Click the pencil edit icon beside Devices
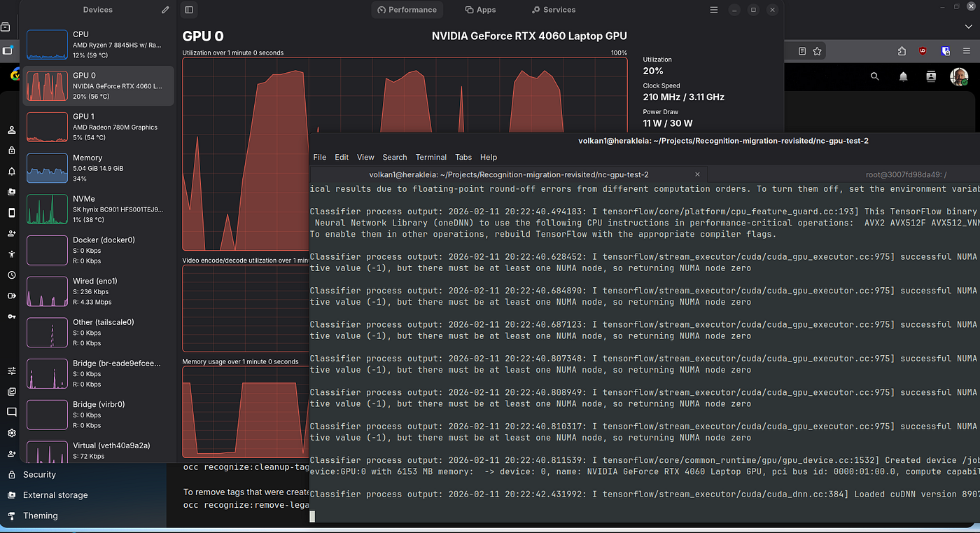 (165, 10)
